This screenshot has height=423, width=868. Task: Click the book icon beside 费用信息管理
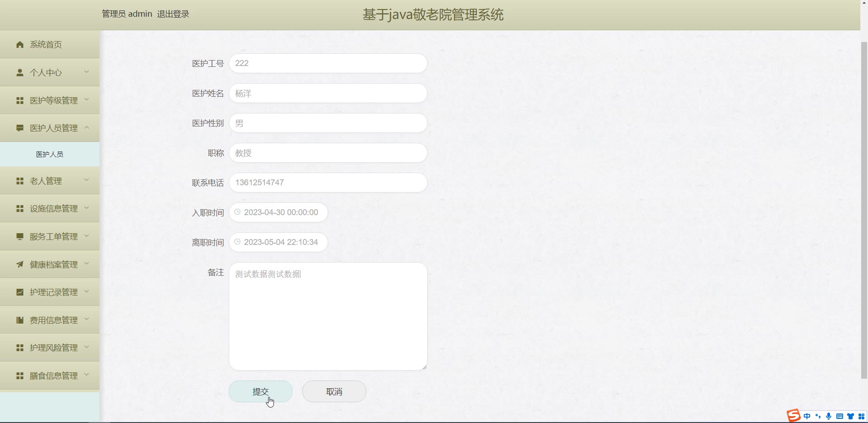tap(20, 320)
